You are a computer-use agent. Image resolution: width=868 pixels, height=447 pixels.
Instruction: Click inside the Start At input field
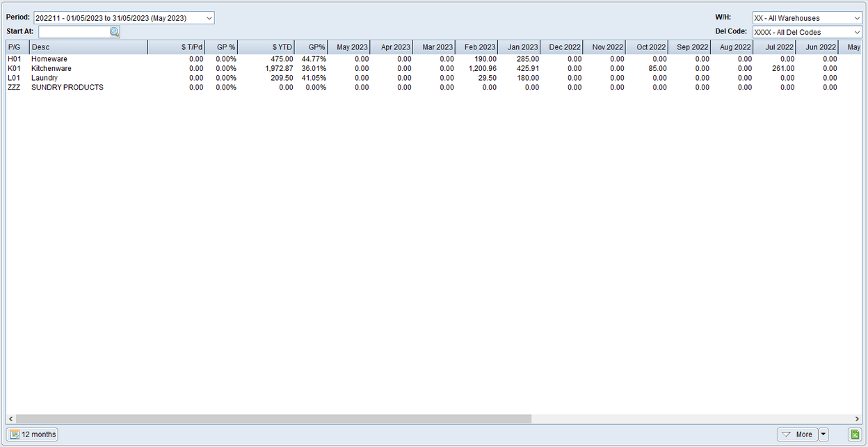point(73,31)
